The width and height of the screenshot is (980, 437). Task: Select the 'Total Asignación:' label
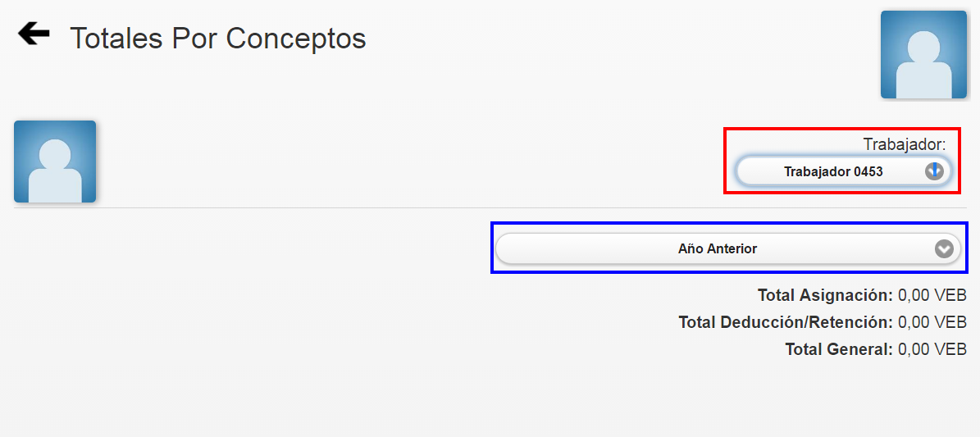tap(825, 295)
